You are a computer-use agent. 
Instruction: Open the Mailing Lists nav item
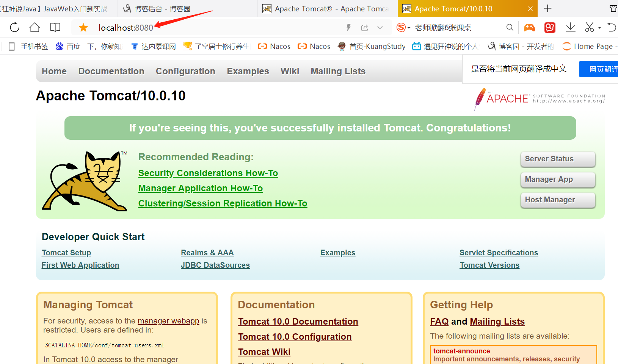tap(338, 71)
